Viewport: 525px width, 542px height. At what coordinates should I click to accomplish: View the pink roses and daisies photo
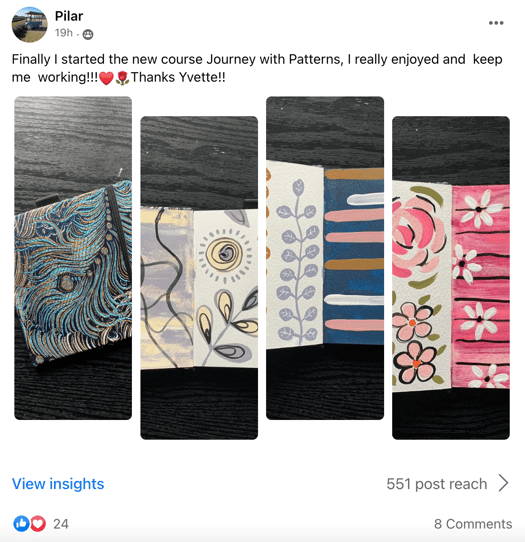(451, 278)
